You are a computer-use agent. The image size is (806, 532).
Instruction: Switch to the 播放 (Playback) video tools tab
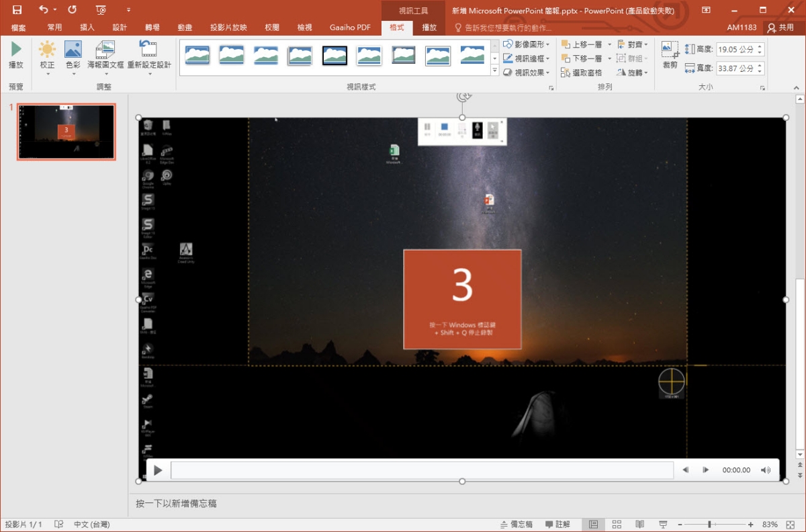pos(429,28)
